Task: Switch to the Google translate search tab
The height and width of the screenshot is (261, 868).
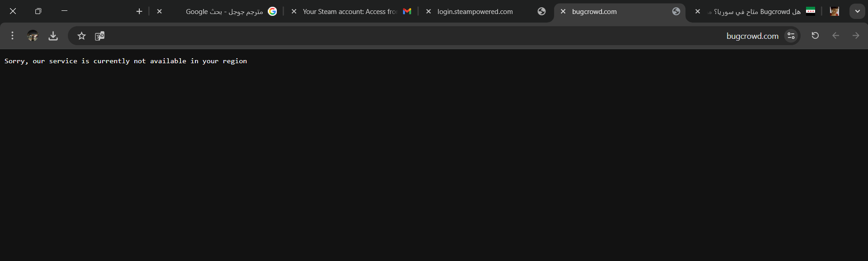Action: click(x=226, y=12)
